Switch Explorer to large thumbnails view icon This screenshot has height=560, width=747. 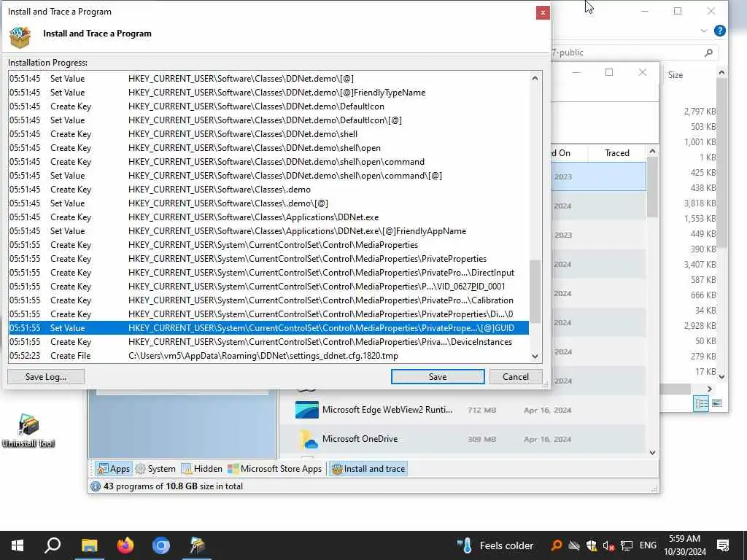tap(716, 403)
